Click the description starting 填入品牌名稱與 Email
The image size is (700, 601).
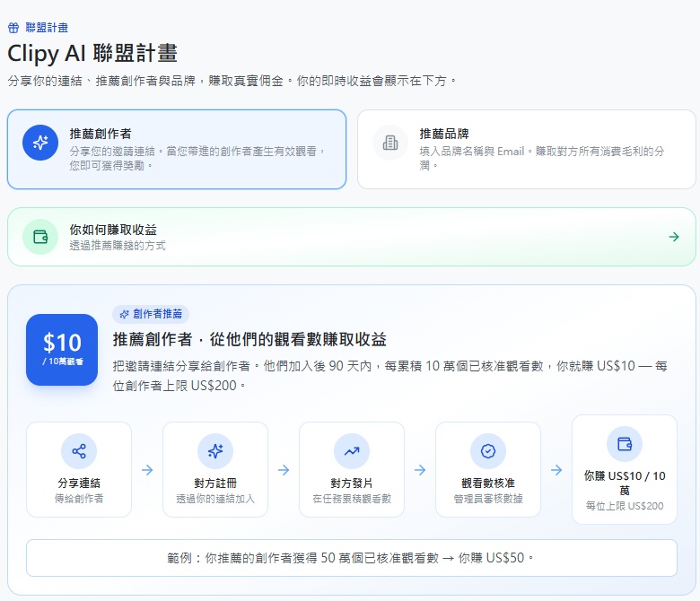coord(541,159)
